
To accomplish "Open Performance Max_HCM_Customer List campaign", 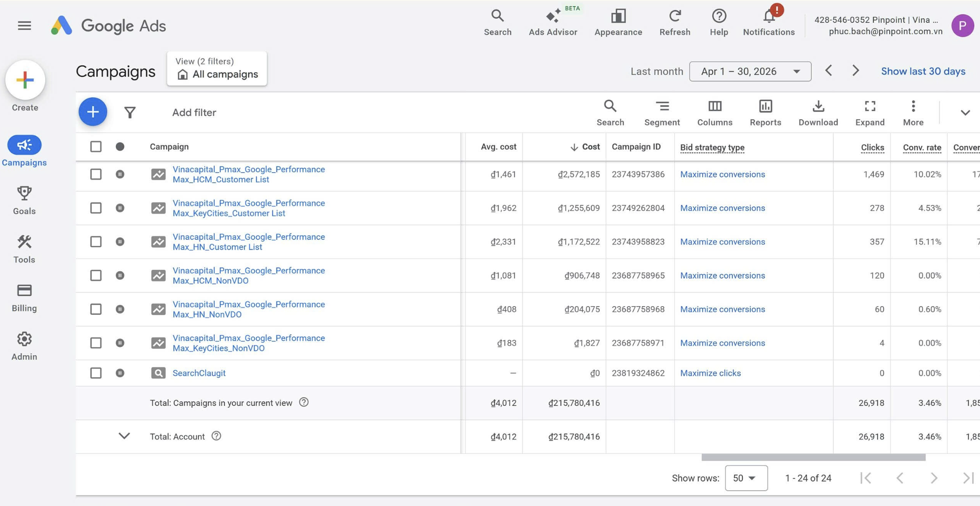I will coord(249,174).
